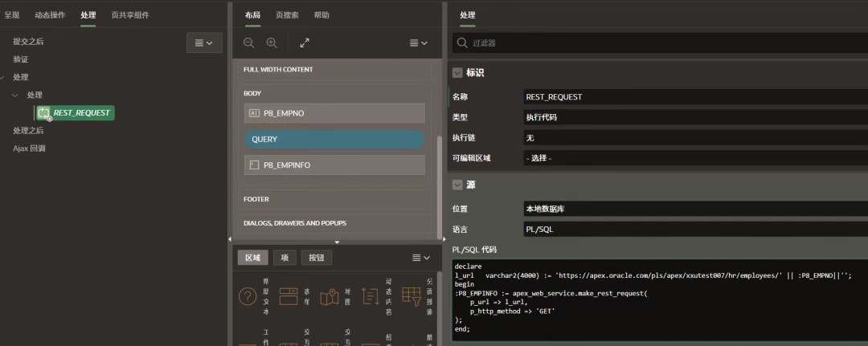The image size is (868, 346).
Task: Collapse the top-level 处理 tree node
Action: [3, 77]
